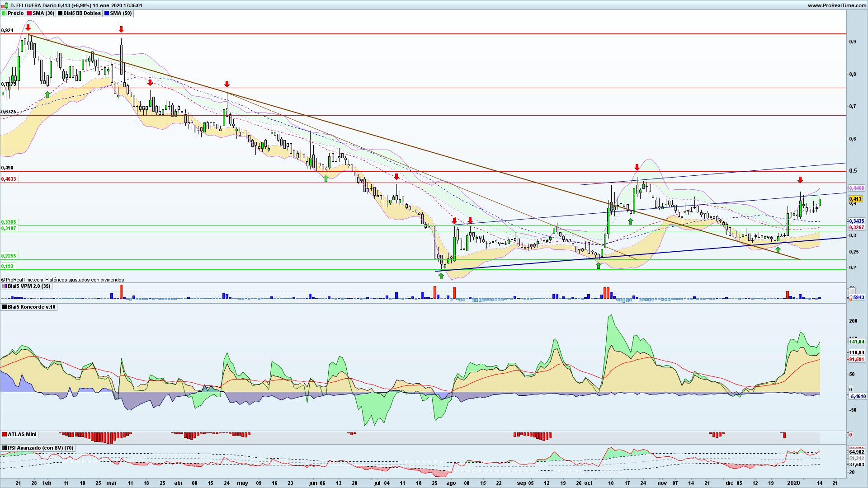The image size is (868, 488).
Task: Click the blue 0,3435 SMA value tag
Action: coord(857,221)
